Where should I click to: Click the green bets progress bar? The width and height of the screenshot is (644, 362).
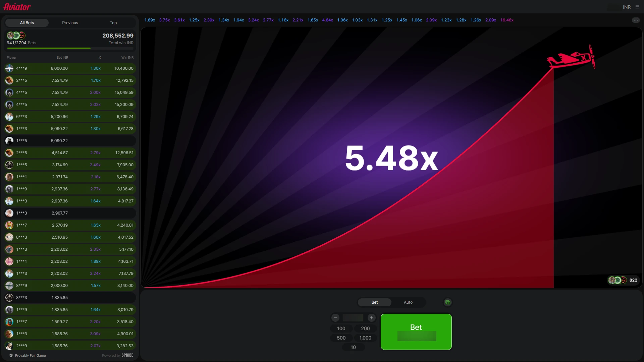[x=49, y=48]
